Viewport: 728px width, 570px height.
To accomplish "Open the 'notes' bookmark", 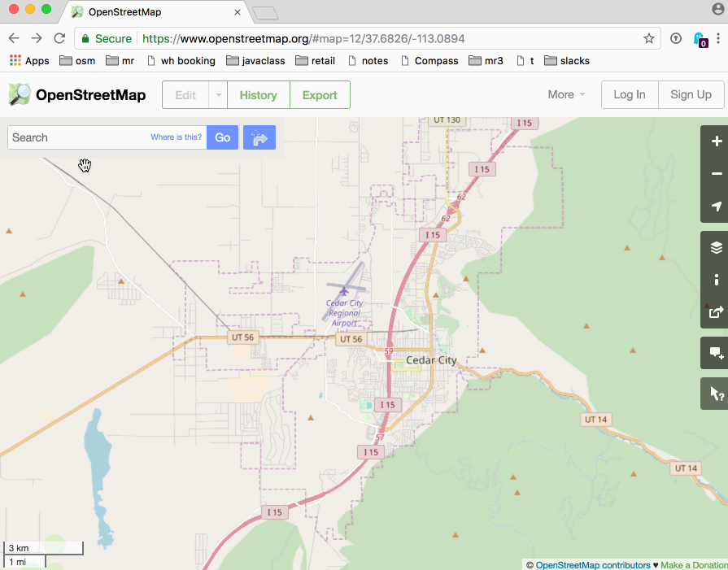I will tap(368, 61).
